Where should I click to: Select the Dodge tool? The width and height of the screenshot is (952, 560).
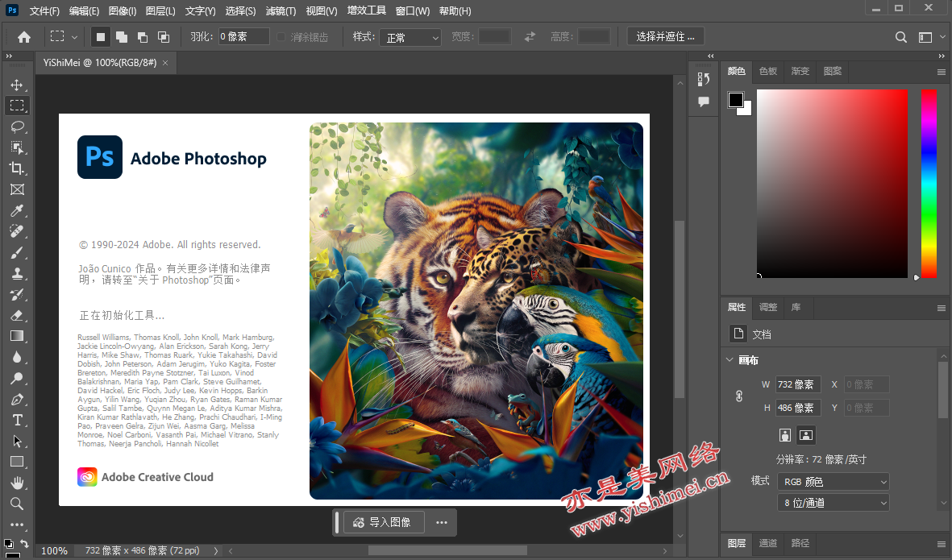pyautogui.click(x=17, y=379)
